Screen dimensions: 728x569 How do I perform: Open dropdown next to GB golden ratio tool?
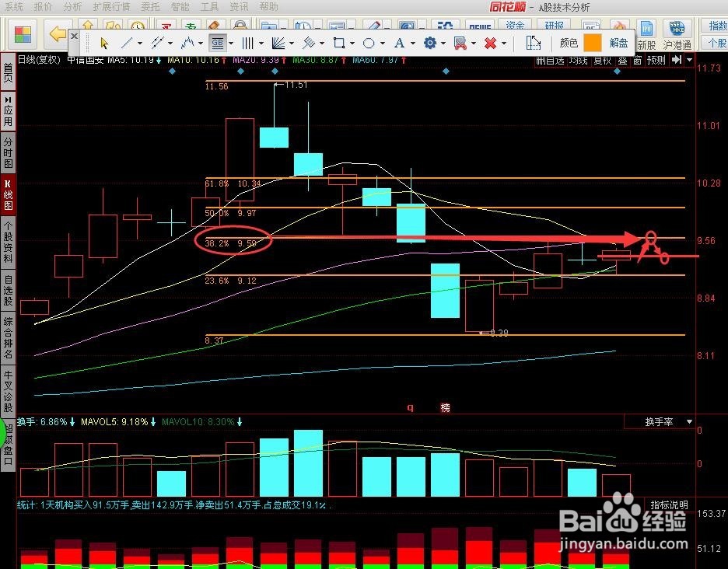[231, 44]
